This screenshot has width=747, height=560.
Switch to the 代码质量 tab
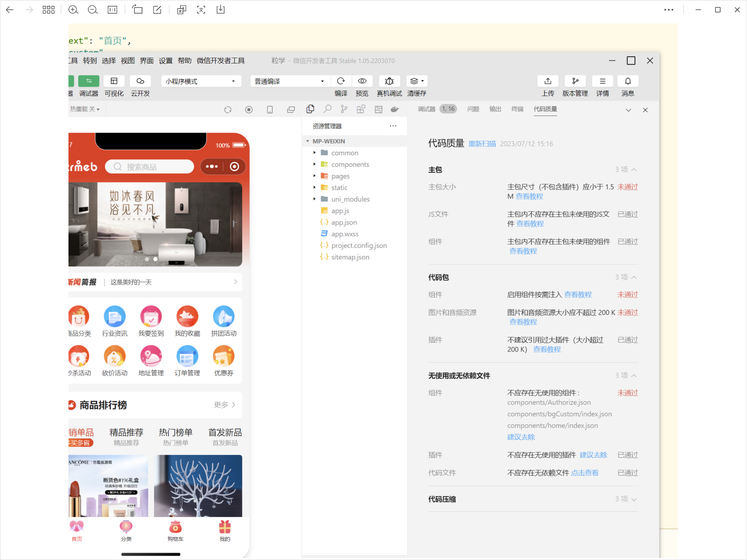(545, 109)
